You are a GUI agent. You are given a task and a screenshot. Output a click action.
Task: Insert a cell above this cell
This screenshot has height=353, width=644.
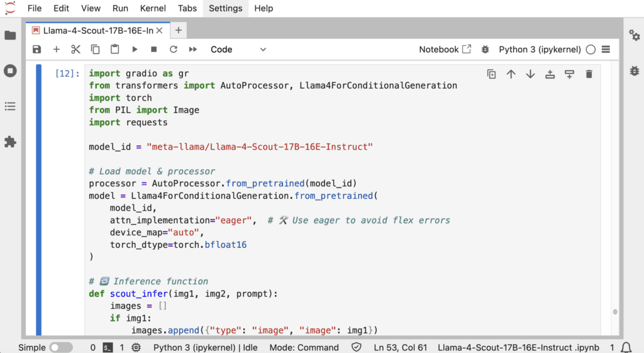click(x=550, y=74)
